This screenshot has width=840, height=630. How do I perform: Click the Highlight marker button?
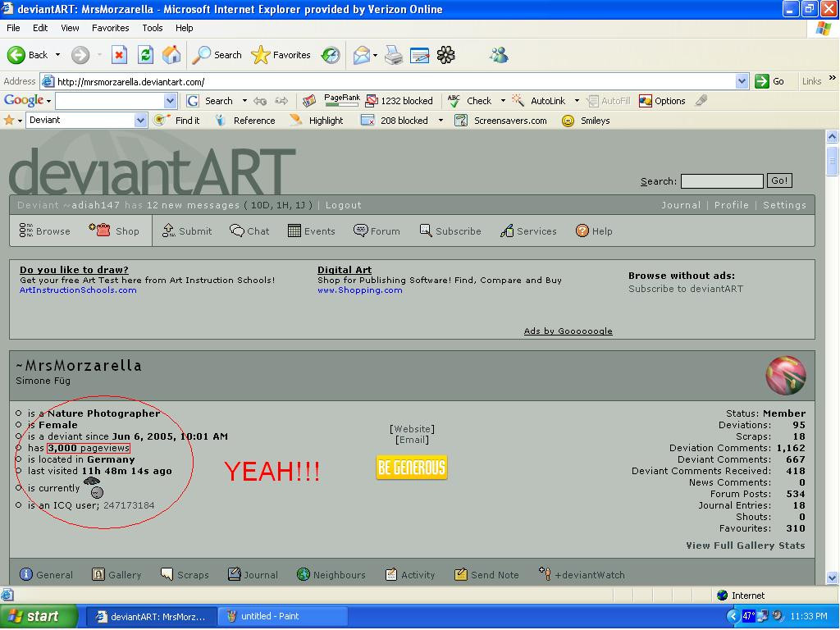pyautogui.click(x=317, y=121)
